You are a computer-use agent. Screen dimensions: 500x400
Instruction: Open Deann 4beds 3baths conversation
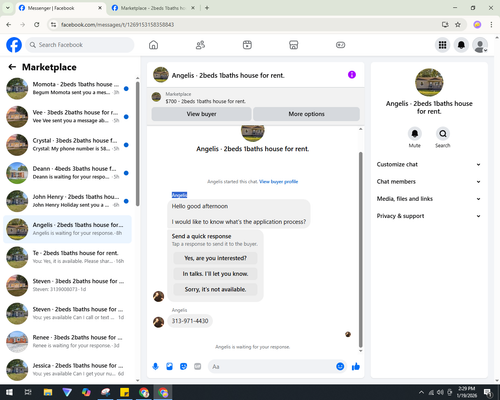67,173
